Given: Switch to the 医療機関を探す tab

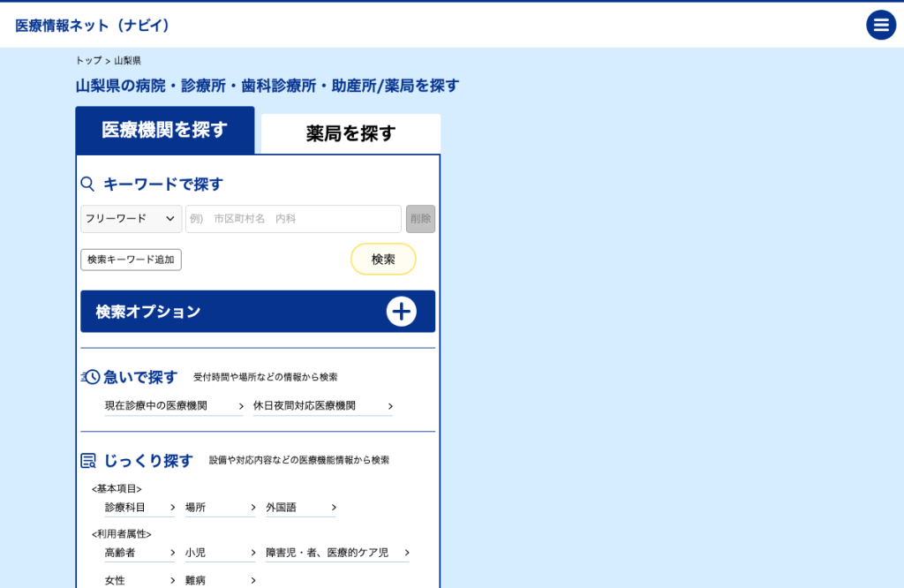Looking at the screenshot, I should pos(165,130).
